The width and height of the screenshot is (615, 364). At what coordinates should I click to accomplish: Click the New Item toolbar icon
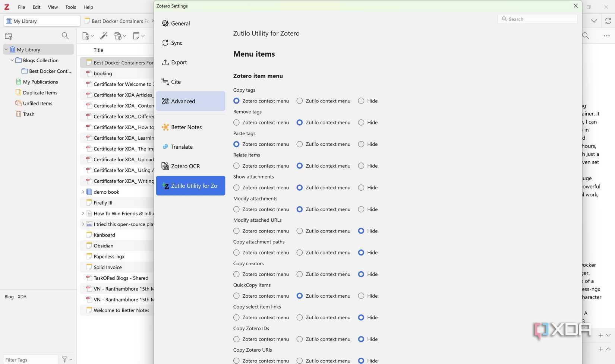click(x=85, y=36)
